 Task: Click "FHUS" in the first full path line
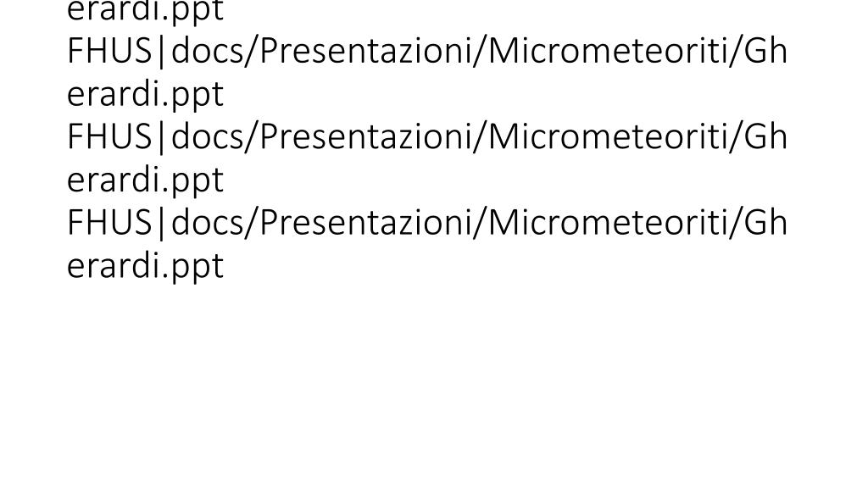click(x=109, y=51)
